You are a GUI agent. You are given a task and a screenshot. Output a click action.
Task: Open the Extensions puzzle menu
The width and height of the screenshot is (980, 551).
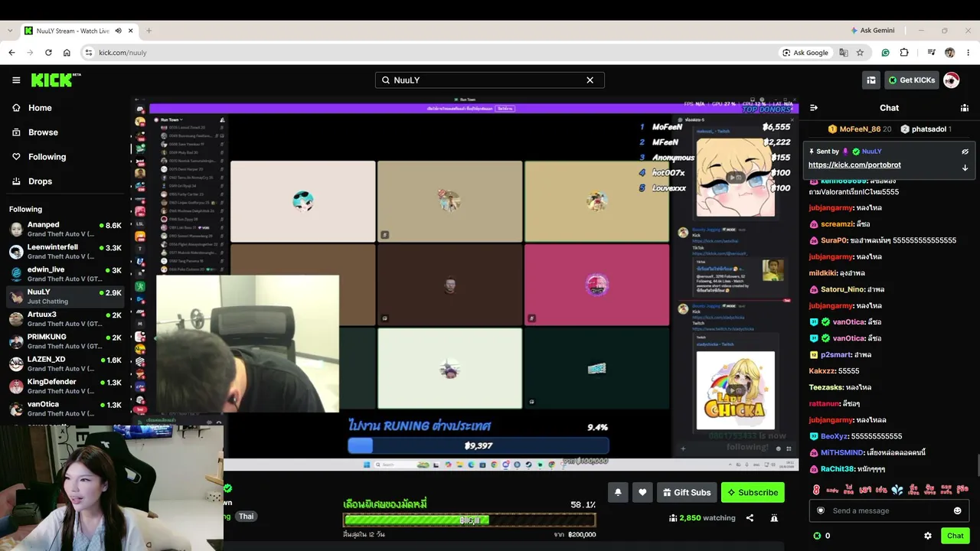click(904, 53)
